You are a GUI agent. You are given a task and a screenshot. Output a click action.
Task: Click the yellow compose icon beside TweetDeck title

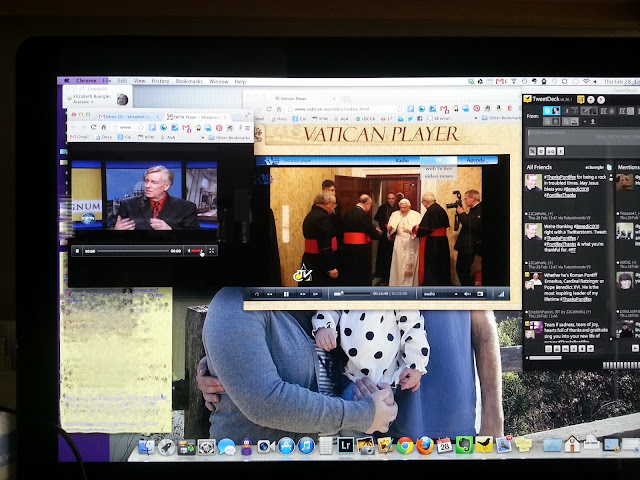point(580,99)
